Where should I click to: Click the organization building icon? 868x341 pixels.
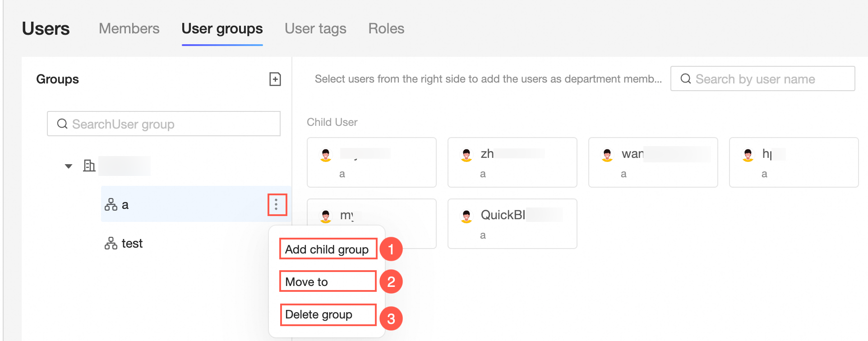89,166
